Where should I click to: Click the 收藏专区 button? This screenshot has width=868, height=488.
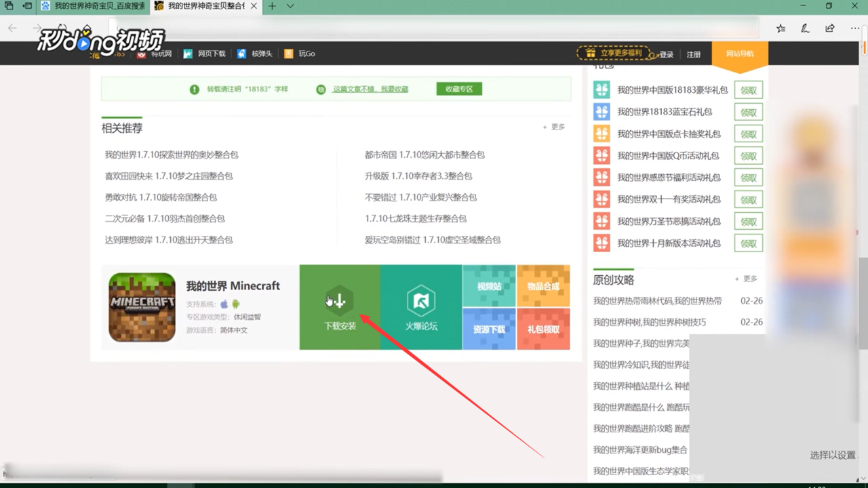pos(459,89)
